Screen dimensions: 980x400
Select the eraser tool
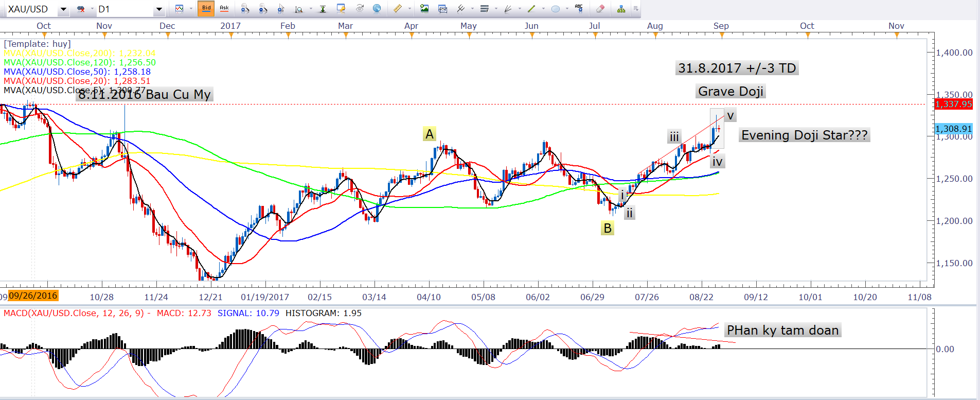(x=600, y=9)
